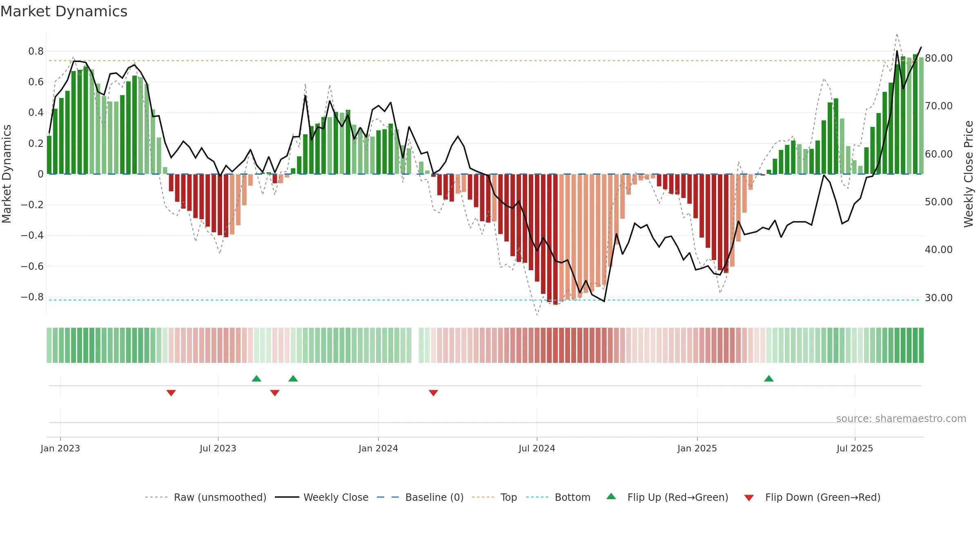The width and height of the screenshot is (980, 551).
Task: Click the 0.8 left axis tick
Action: 36,51
